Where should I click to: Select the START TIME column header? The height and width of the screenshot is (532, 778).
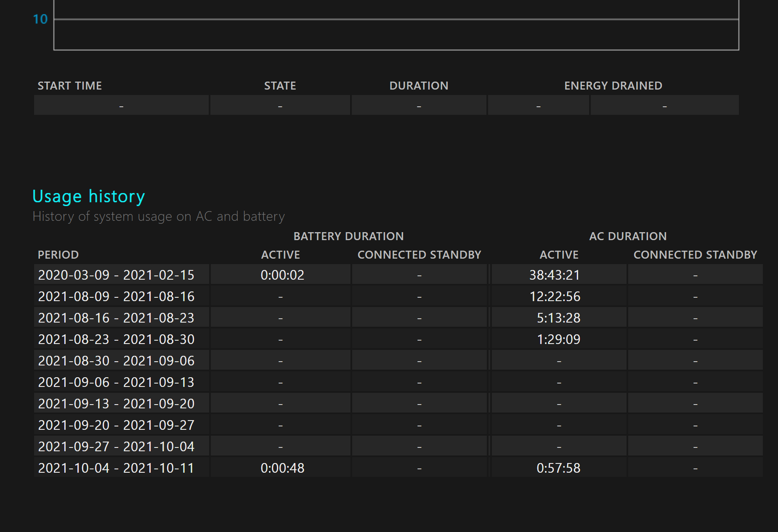coord(70,86)
